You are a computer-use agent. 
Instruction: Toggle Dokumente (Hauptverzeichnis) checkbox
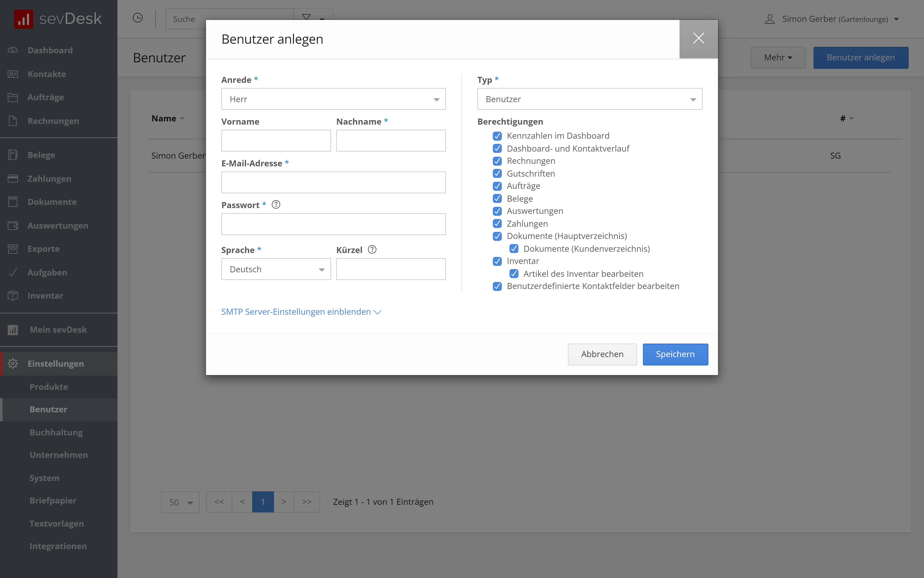[x=497, y=236]
